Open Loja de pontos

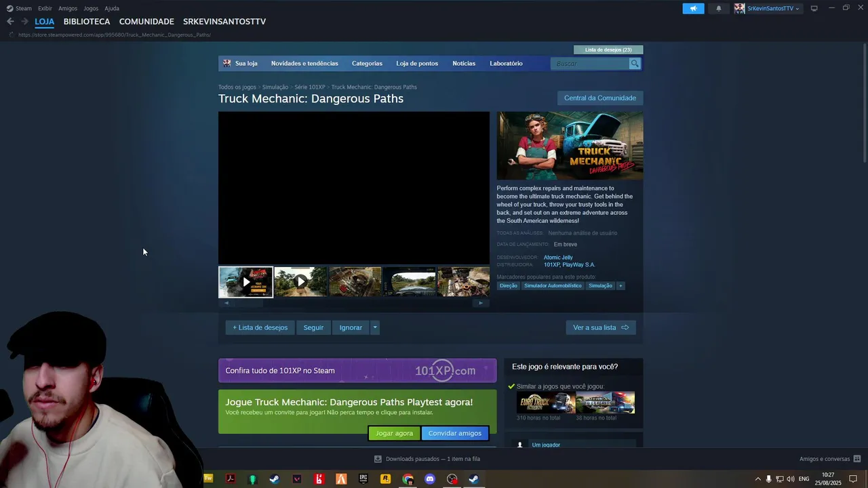coord(417,64)
